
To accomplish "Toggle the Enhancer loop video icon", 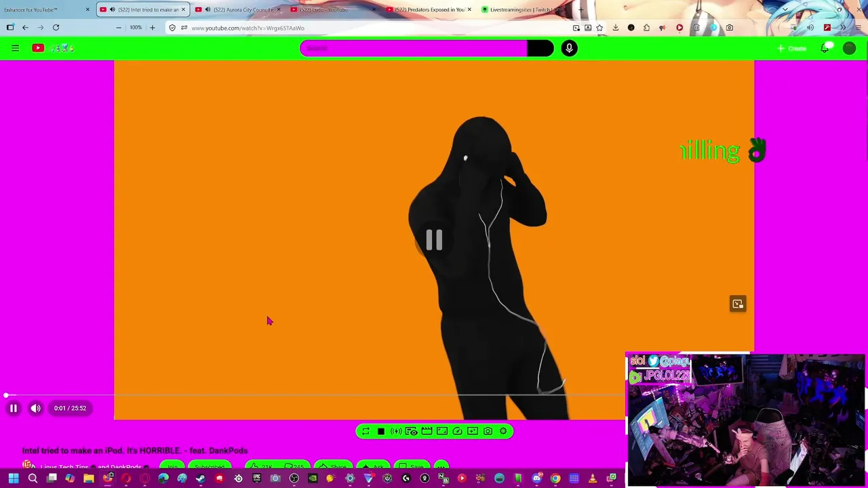I will 366,431.
